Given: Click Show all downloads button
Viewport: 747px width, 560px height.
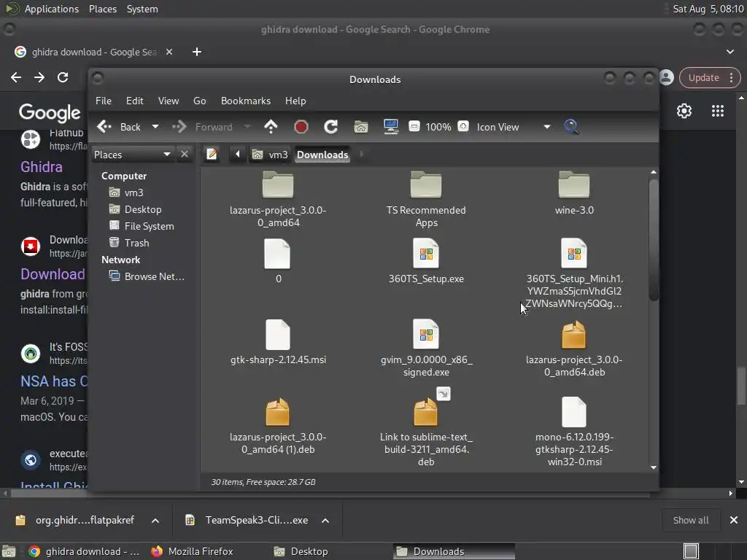Looking at the screenshot, I should coord(690,520).
